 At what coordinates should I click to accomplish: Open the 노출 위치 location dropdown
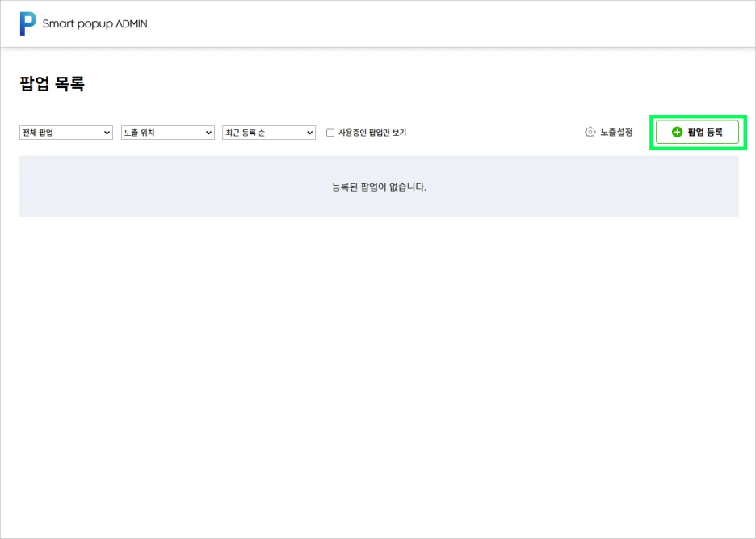click(x=167, y=132)
